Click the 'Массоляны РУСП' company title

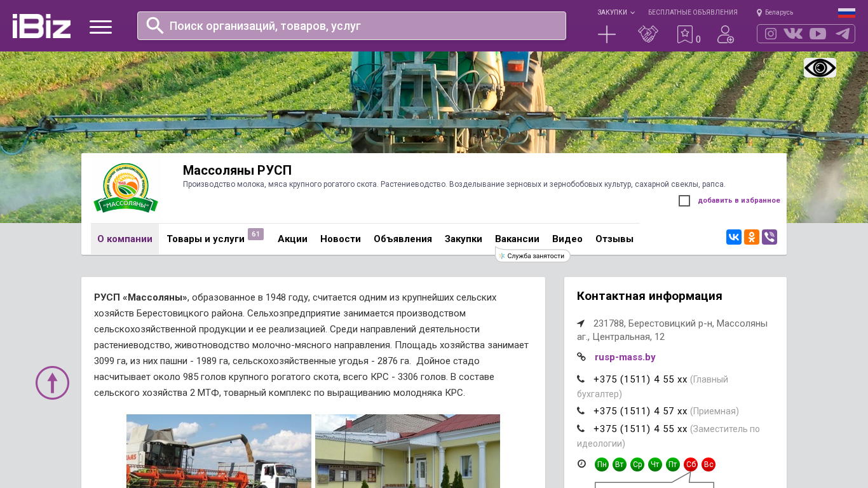coord(237,170)
